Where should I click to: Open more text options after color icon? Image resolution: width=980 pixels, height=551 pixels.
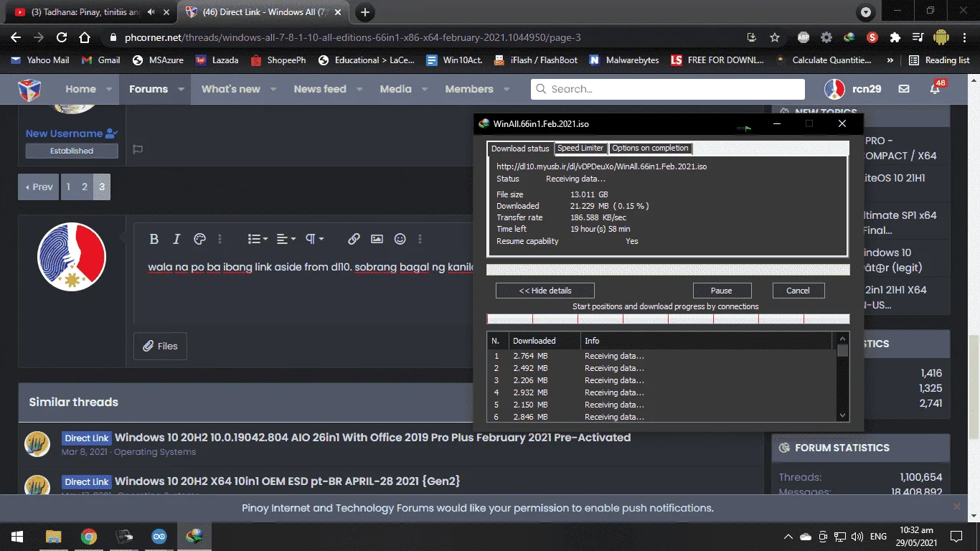(x=220, y=239)
